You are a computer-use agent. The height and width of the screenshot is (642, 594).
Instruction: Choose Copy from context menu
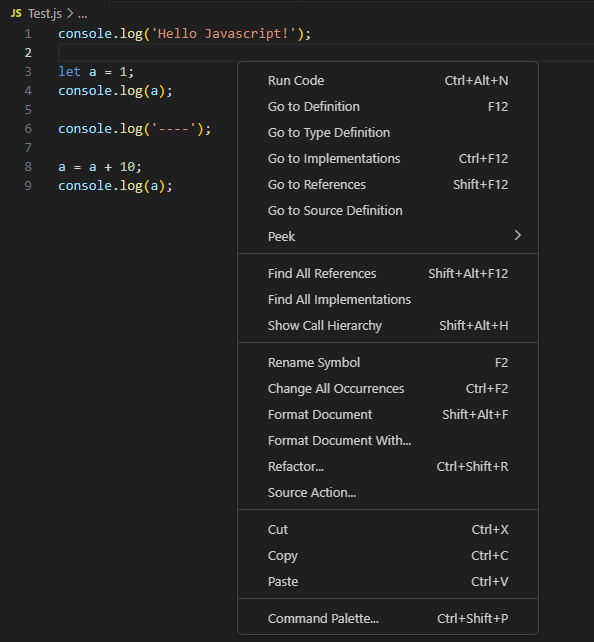(x=388, y=556)
